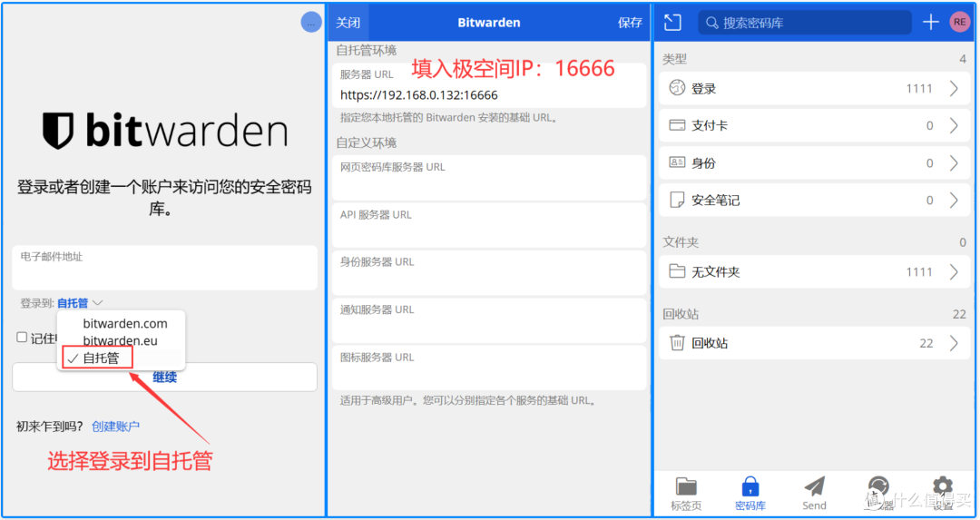Open the 身份 row chevron
The image size is (980, 520).
pyautogui.click(x=954, y=163)
